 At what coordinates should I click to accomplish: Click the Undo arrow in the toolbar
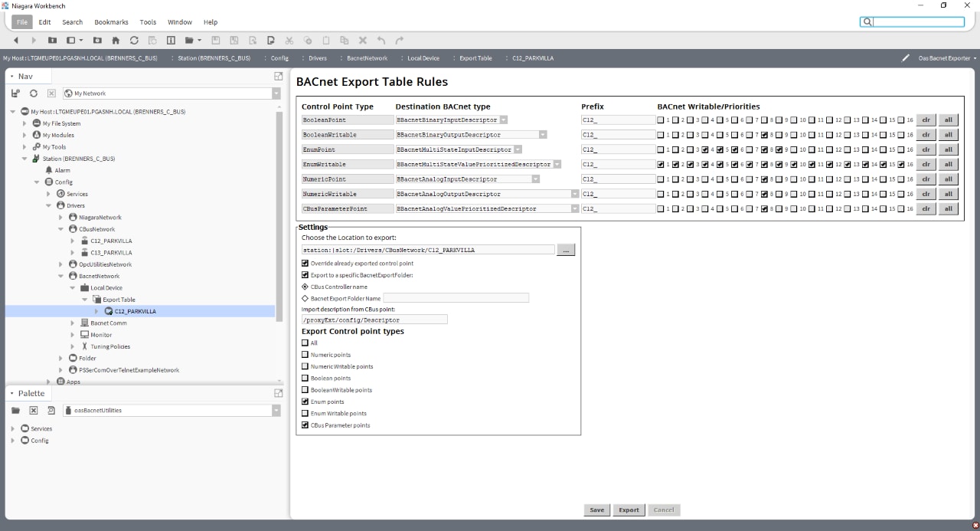pos(381,40)
